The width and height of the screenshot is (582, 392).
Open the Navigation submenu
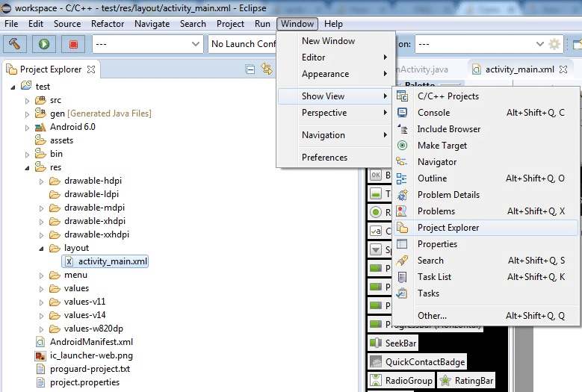336,135
